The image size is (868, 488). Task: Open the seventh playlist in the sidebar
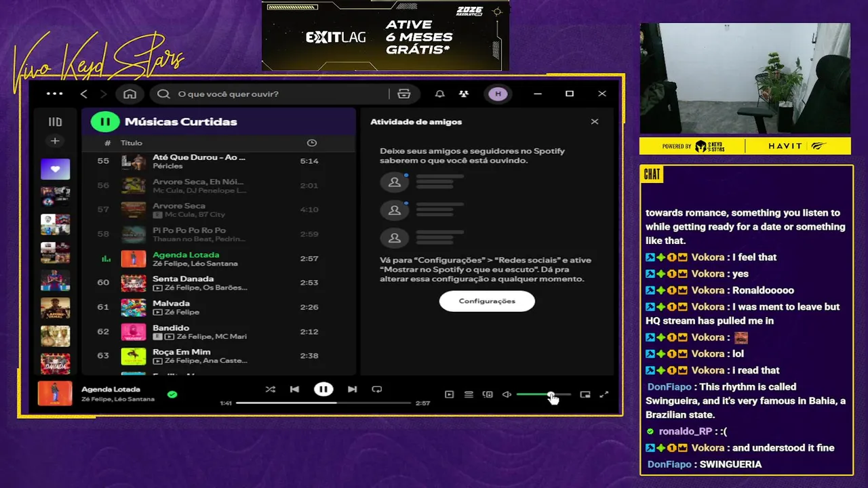(55, 335)
